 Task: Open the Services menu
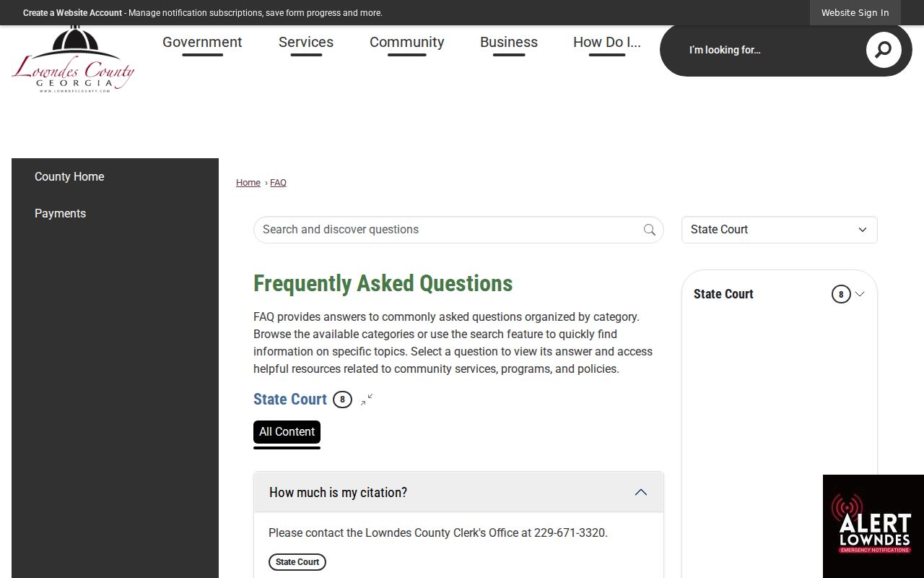tap(306, 43)
